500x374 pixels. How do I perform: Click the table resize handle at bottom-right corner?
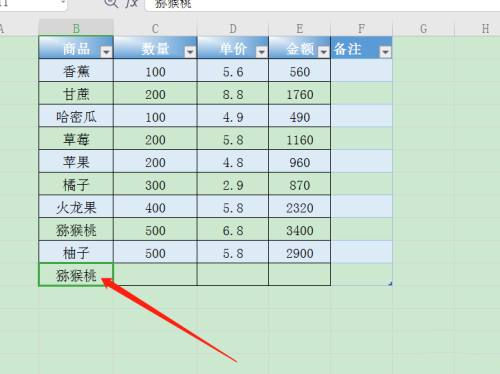(390, 284)
